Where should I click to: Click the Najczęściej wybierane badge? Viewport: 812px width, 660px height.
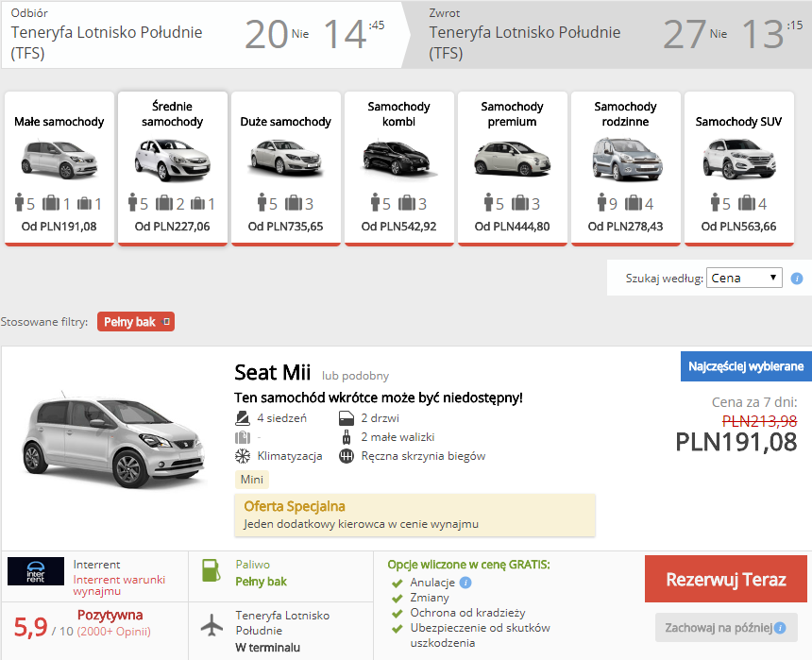click(x=746, y=366)
